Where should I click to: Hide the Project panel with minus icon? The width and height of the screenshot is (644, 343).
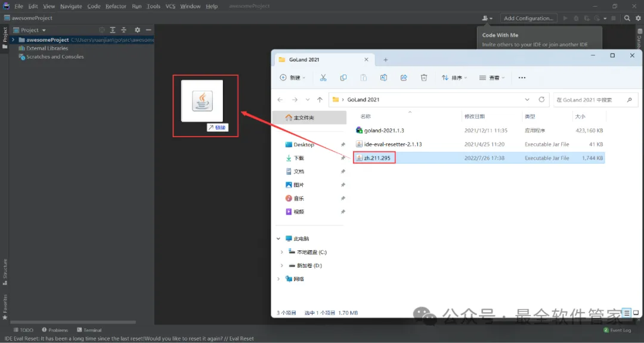148,30
